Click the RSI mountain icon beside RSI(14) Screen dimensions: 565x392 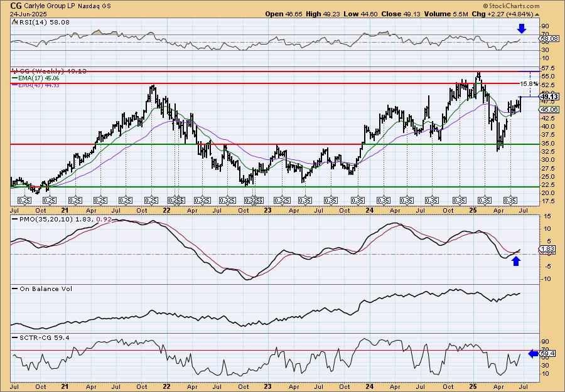(14, 23)
